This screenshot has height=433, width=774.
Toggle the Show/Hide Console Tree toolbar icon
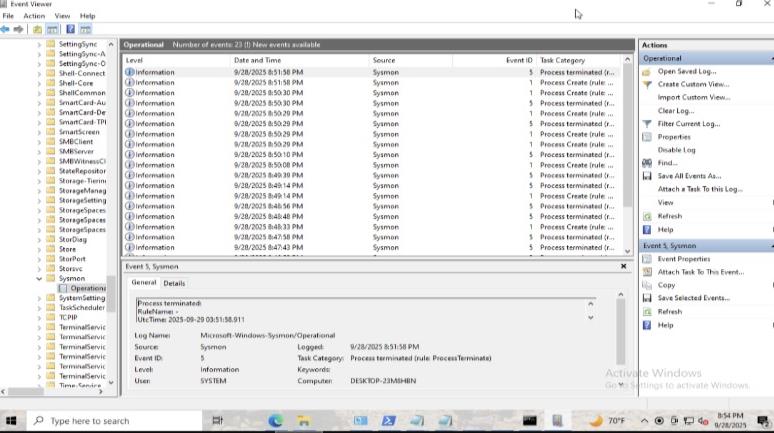[x=52, y=30]
